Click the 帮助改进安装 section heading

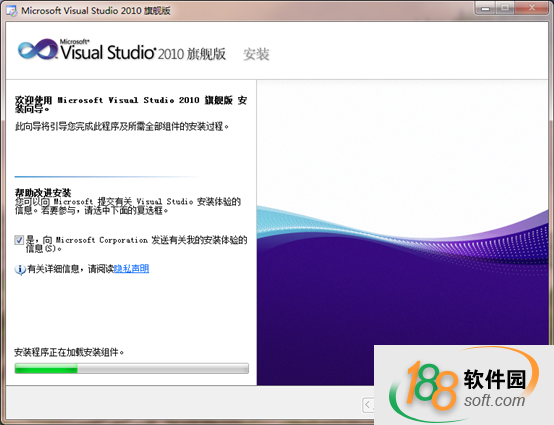click(43, 193)
